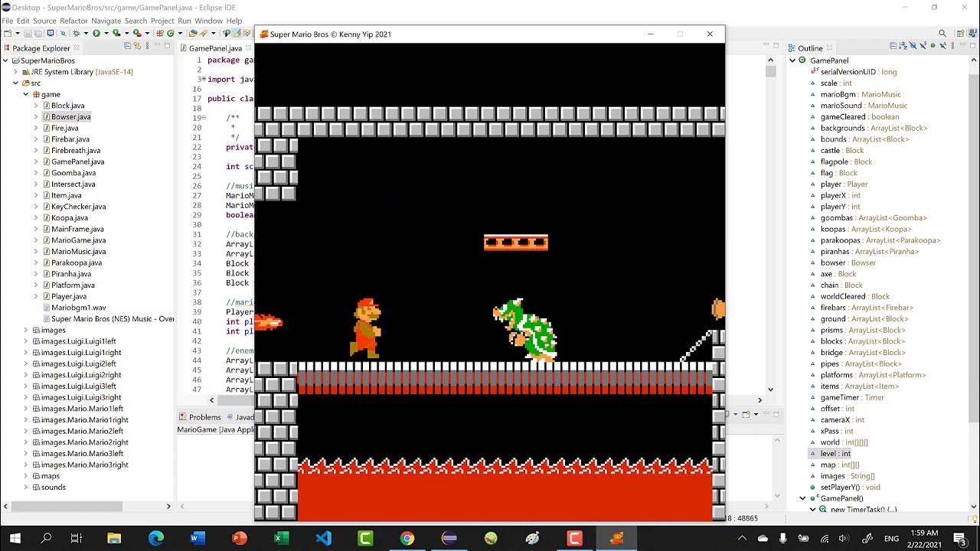
Task: Select 'gameTimer : Timer' in Outline
Action: tap(852, 397)
